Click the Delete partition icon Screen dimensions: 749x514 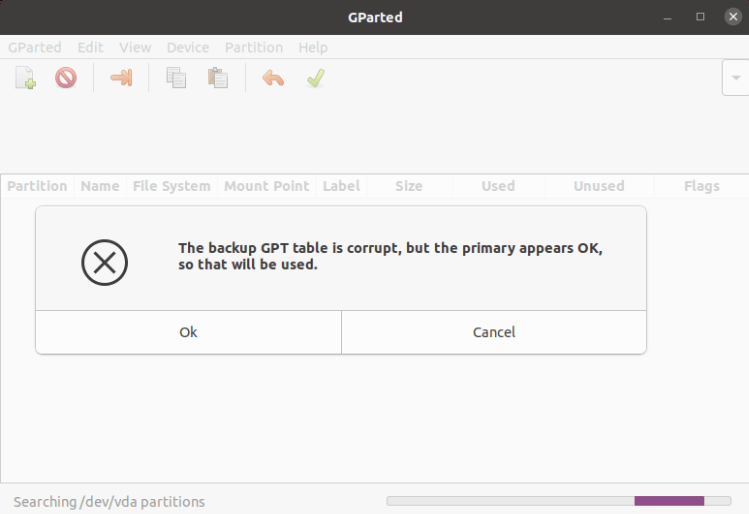pos(66,77)
